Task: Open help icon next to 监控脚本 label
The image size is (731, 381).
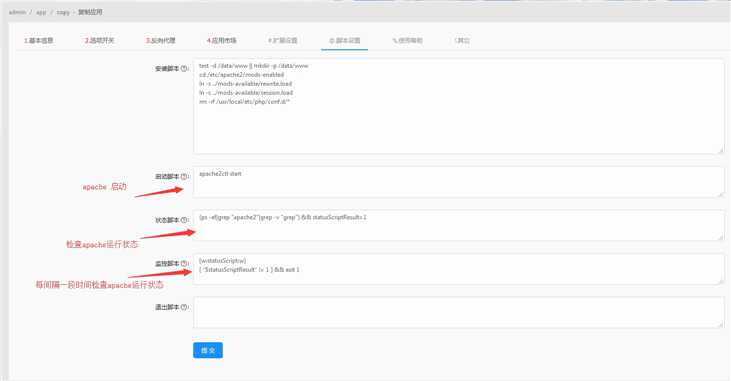Action: (x=185, y=263)
